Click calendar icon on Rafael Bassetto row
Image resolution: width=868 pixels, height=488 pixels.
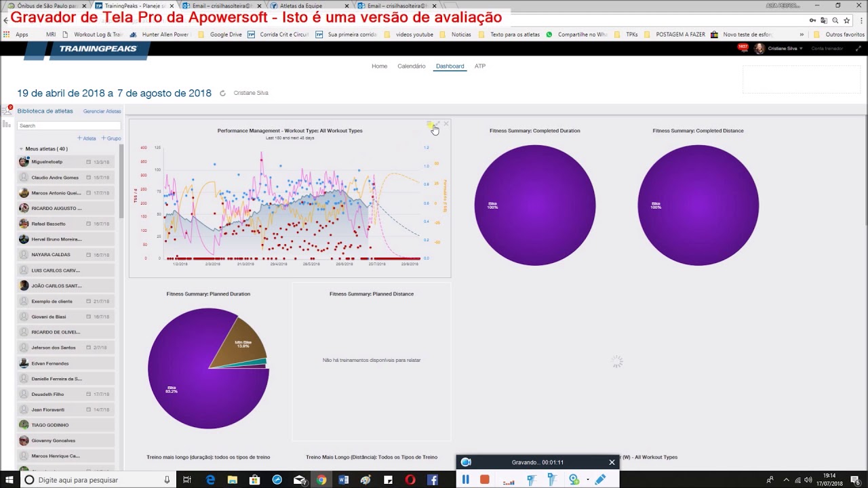(88, 224)
